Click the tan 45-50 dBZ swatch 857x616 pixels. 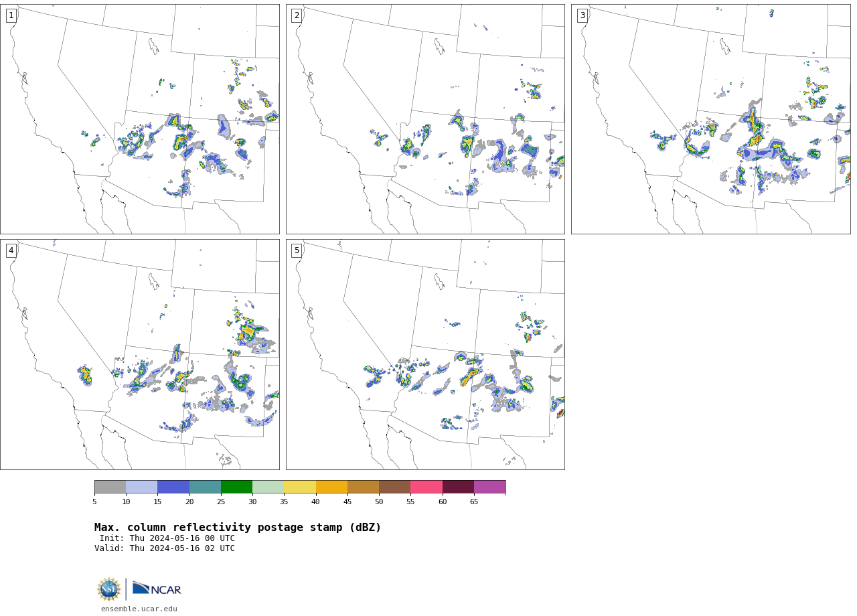pyautogui.click(x=364, y=487)
